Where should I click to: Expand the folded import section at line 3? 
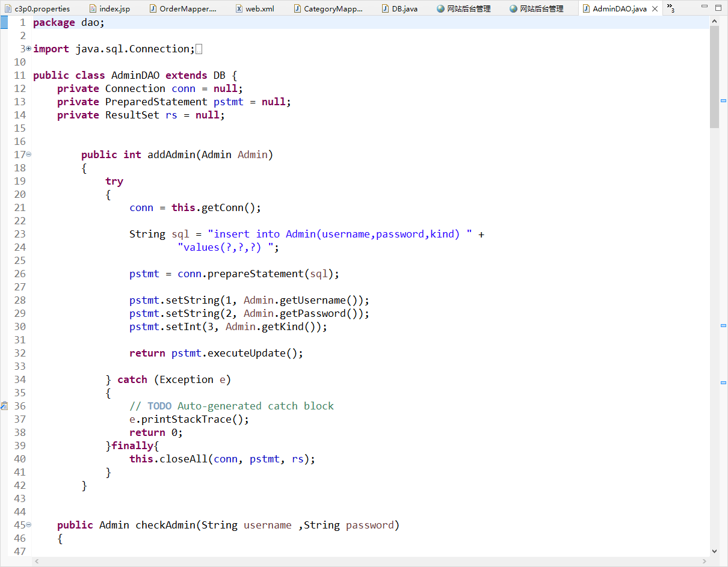click(x=29, y=48)
